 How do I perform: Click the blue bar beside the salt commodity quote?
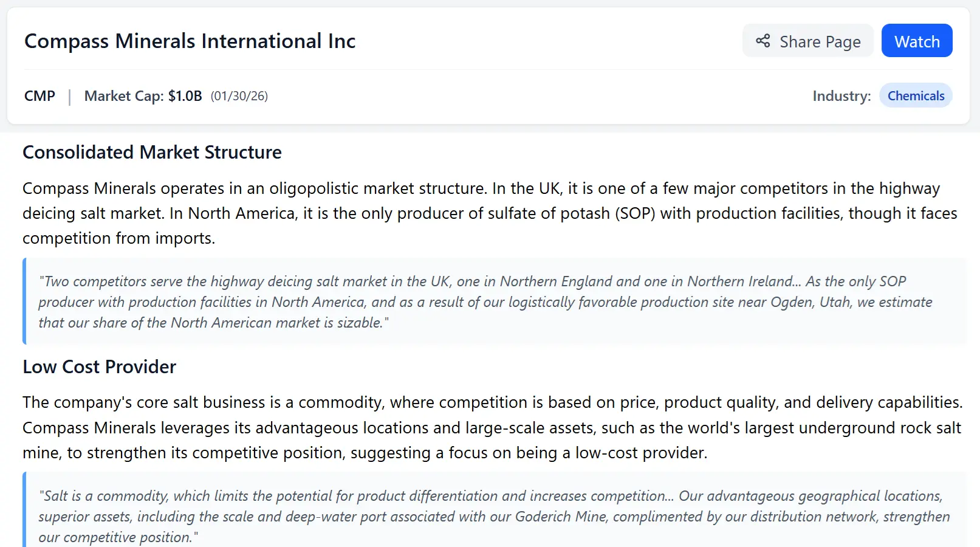pos(24,511)
